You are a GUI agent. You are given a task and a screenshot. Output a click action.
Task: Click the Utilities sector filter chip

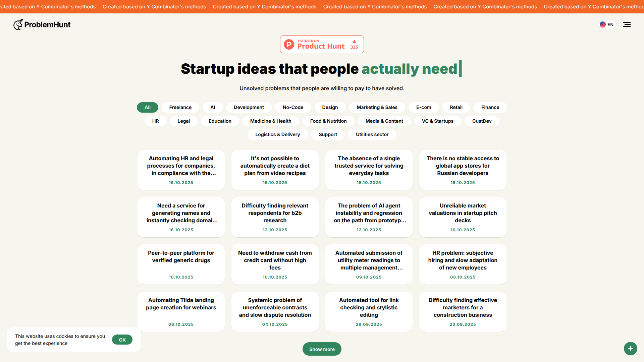click(x=372, y=134)
